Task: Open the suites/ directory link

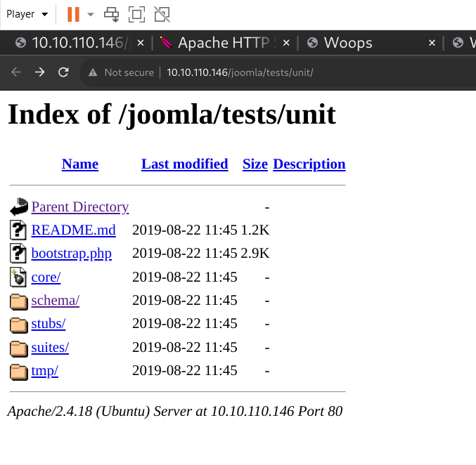Action: click(50, 347)
